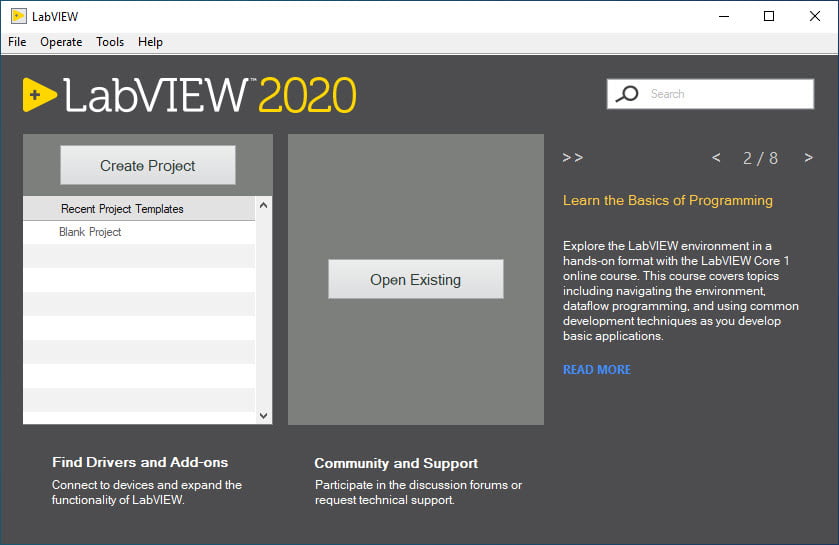Click the yellow LabVIEW 2020 logo arrow
Viewport: 839px width, 545px height.
tap(39, 95)
